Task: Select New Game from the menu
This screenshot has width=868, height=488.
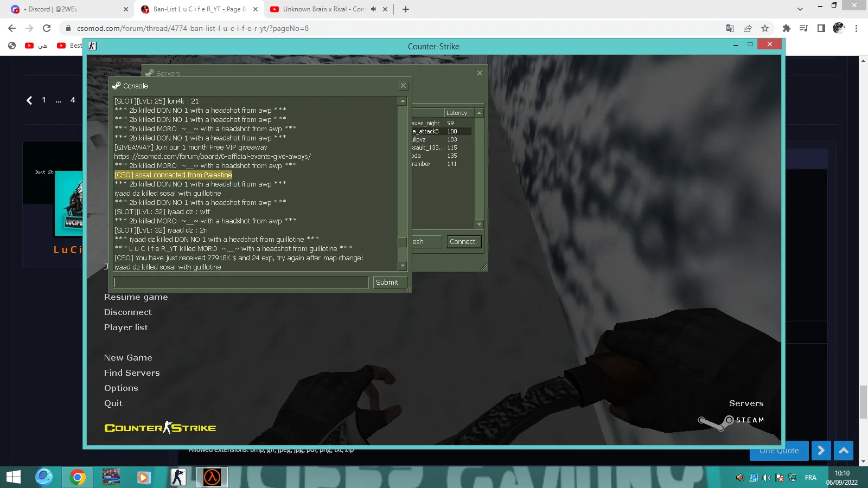Action: coord(129,358)
